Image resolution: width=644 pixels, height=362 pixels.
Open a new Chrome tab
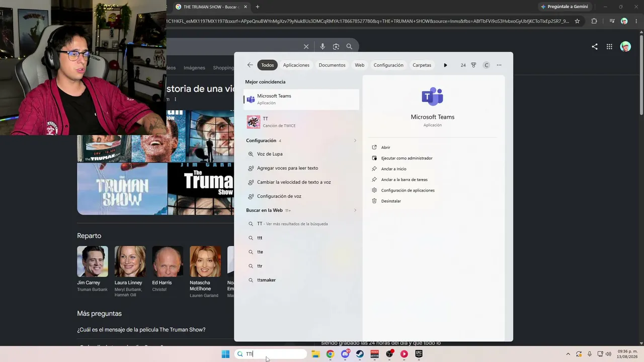(x=258, y=7)
